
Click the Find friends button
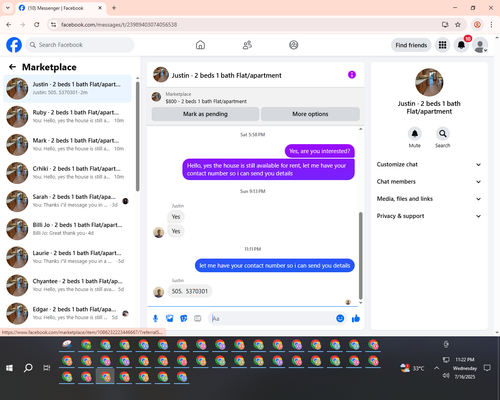[411, 45]
